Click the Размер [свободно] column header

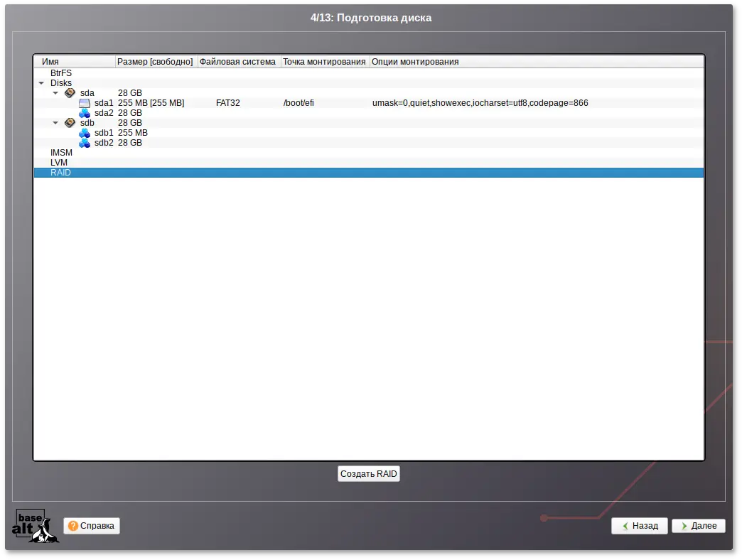click(x=156, y=62)
